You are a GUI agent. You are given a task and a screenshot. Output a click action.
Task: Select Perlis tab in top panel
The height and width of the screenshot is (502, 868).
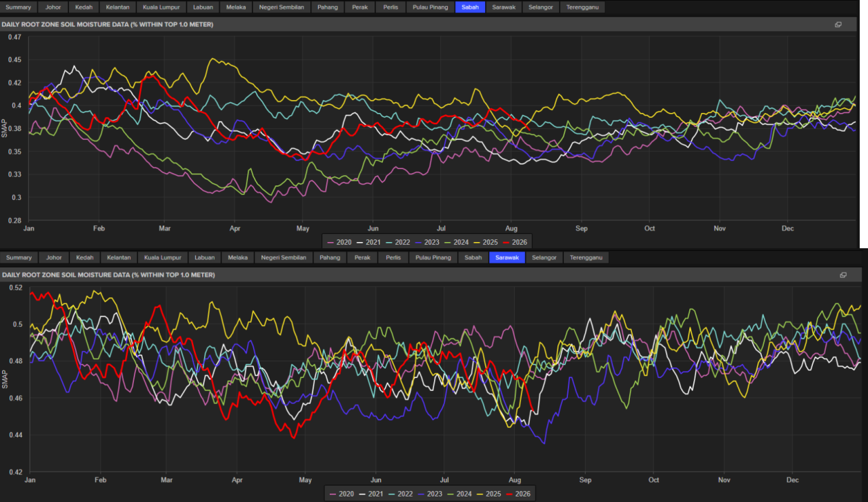[x=392, y=8]
